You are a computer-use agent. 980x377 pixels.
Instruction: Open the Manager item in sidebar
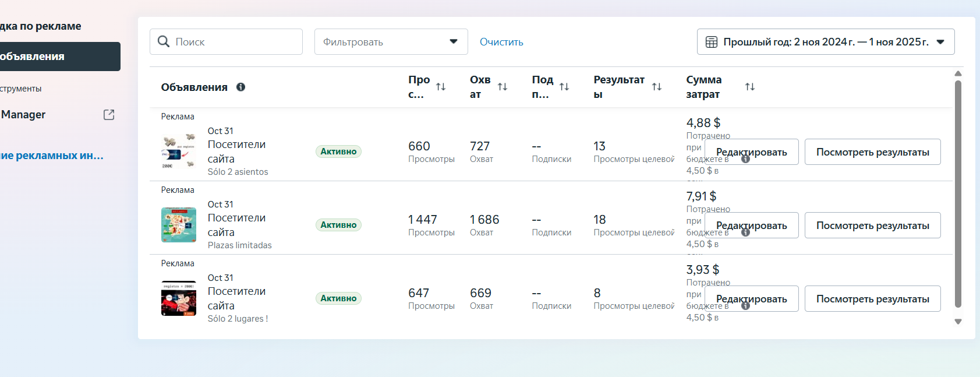click(x=23, y=115)
